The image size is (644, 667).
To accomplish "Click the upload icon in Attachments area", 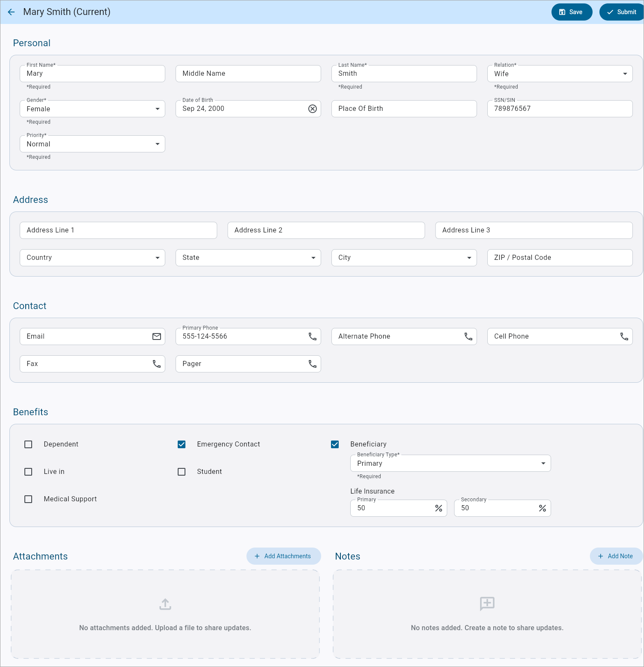I will (165, 604).
